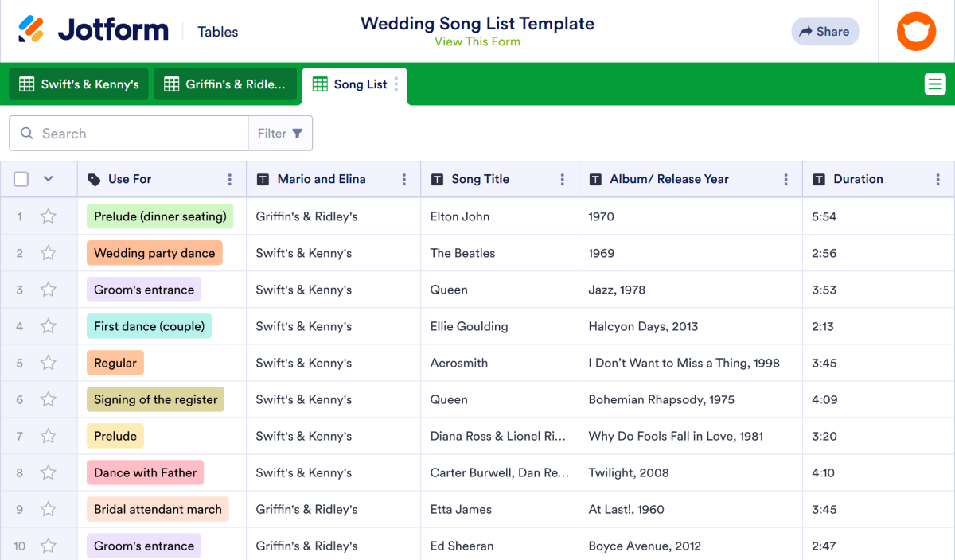Open Song Title column options menu
This screenshot has height=560, width=955.
pyautogui.click(x=563, y=180)
